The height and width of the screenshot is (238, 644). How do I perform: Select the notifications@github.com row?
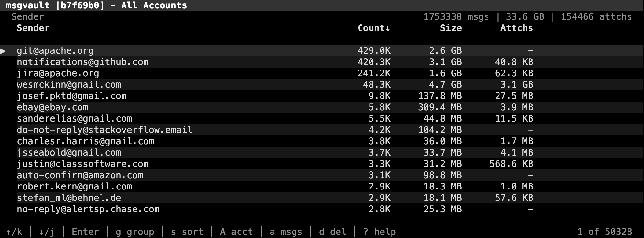point(83,62)
